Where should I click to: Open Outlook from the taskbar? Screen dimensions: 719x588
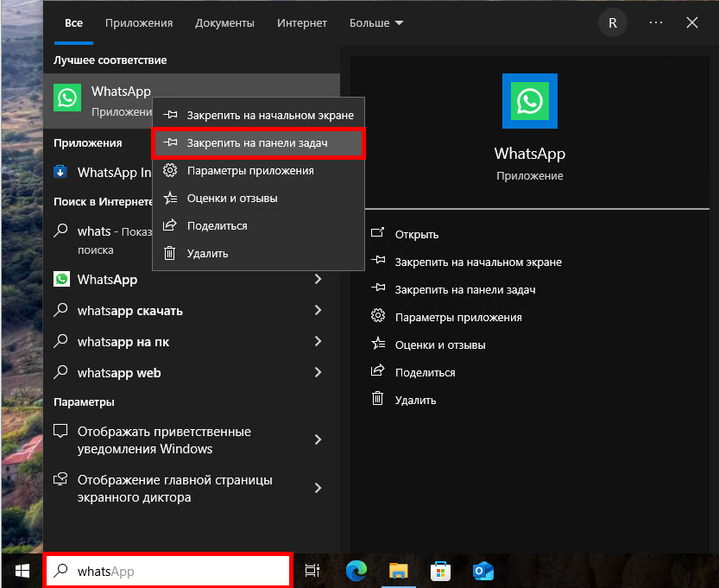(482, 571)
